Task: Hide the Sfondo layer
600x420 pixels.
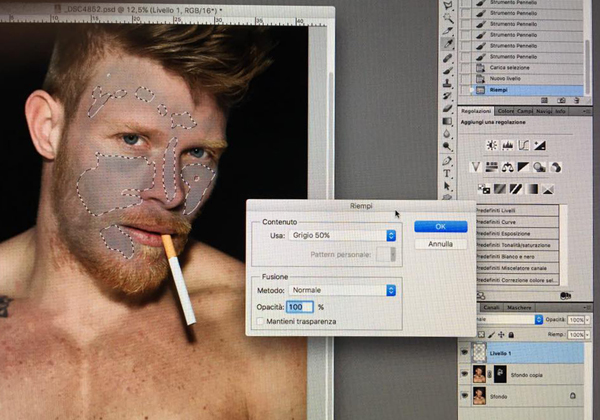Action: (464, 396)
